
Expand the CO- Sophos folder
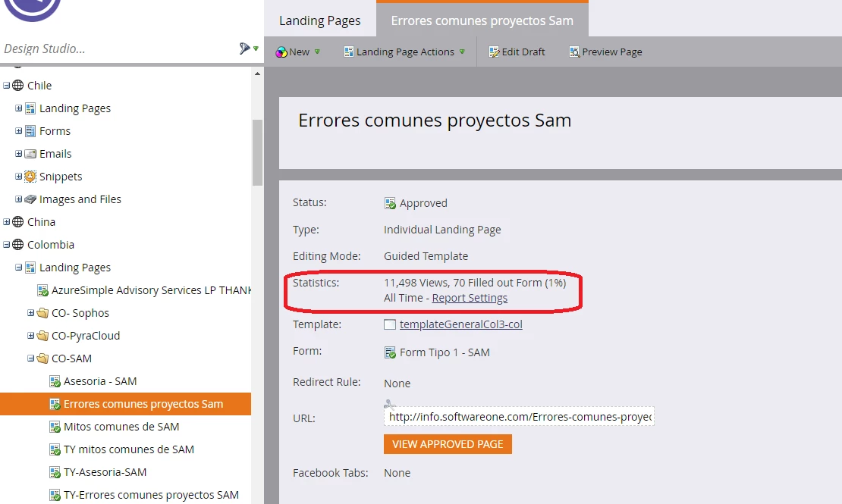[30, 313]
